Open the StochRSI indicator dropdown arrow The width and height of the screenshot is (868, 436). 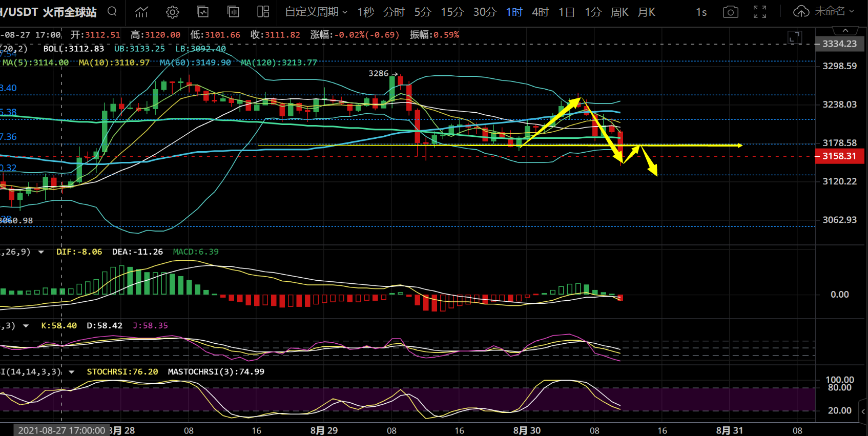click(71, 372)
